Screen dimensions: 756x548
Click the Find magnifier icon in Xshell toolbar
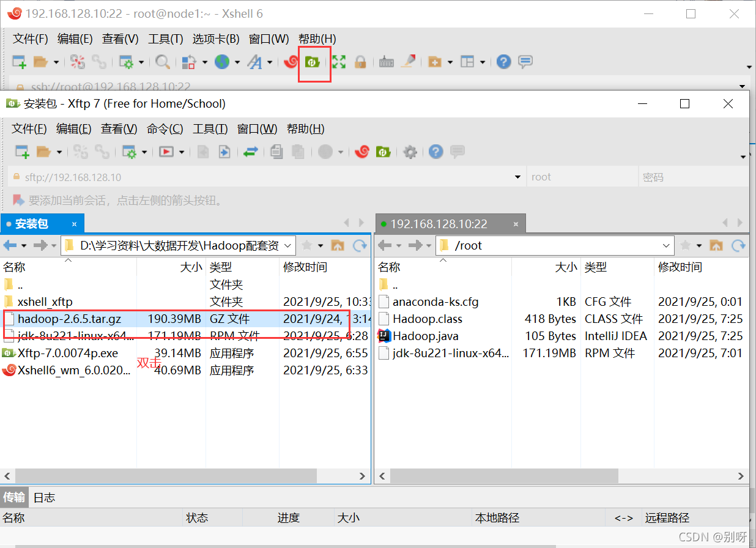tap(162, 62)
